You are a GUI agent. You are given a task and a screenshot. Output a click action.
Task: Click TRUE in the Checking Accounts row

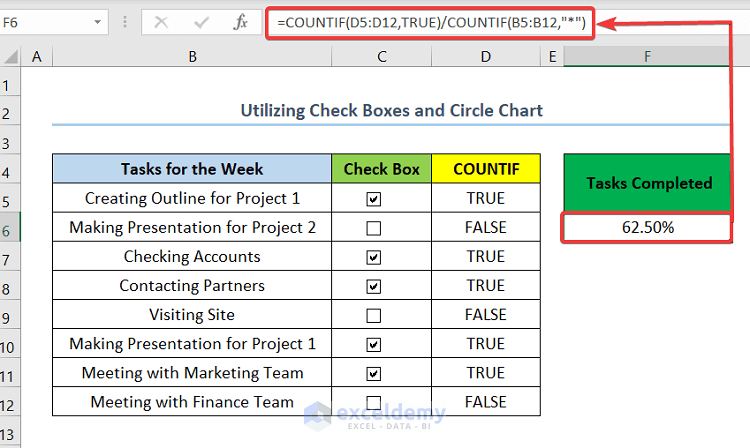pos(486,256)
